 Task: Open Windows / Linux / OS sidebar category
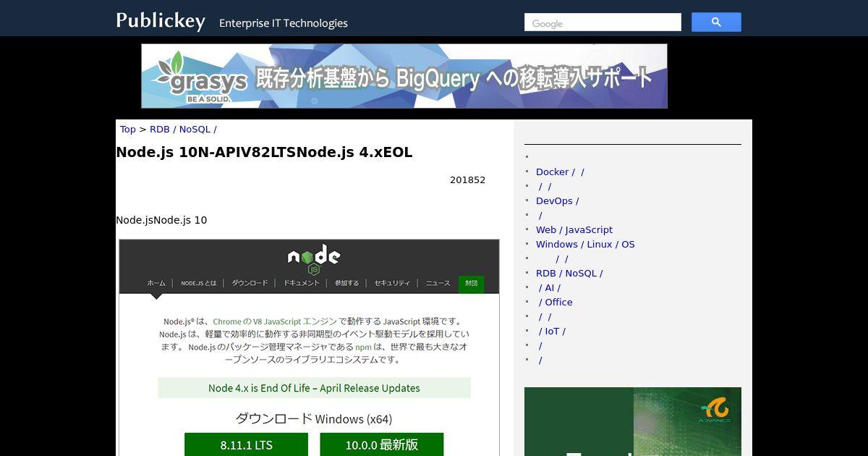[x=585, y=244]
